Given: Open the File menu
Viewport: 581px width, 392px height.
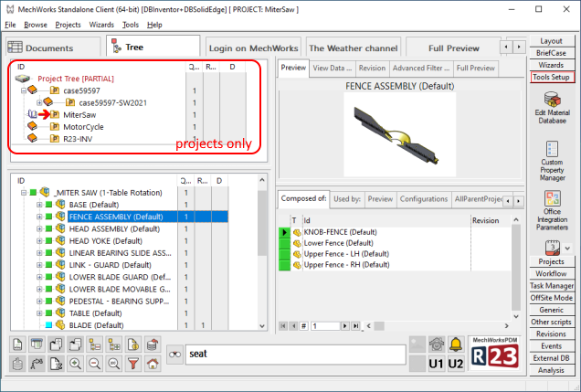Looking at the screenshot, I should (10, 25).
